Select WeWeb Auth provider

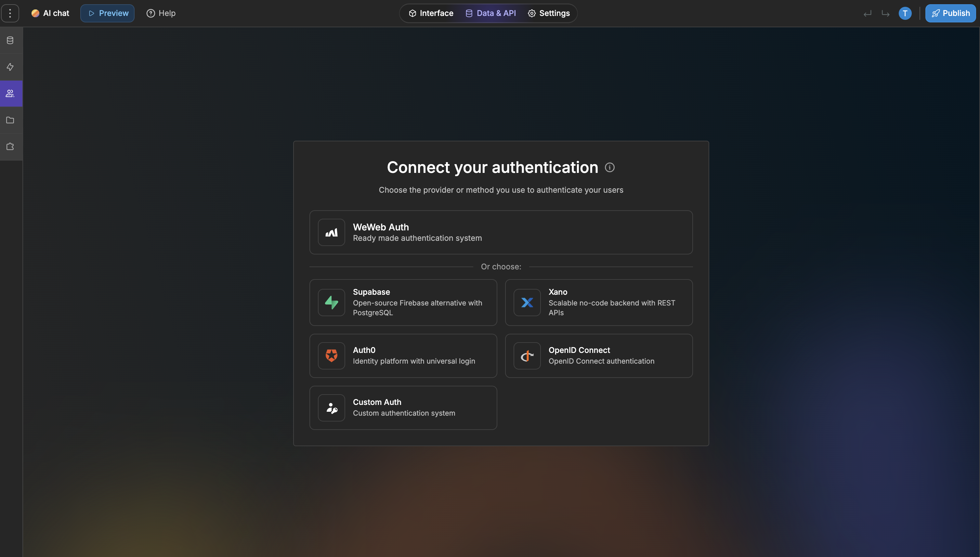501,232
